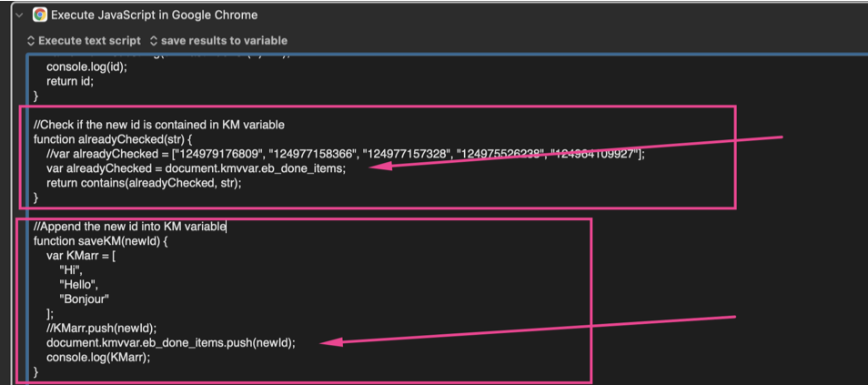Collapse the Execute JavaScript action disclosure chevron

pyautogui.click(x=19, y=15)
